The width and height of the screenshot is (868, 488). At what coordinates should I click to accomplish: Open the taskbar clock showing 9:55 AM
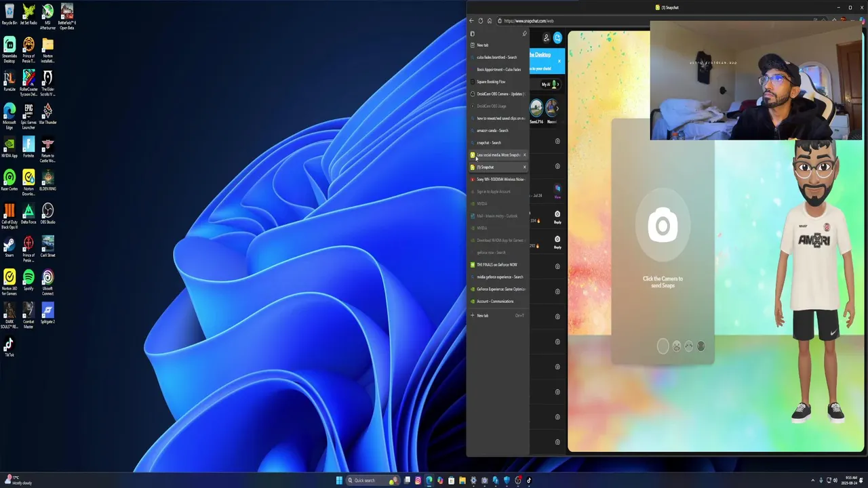pos(850,481)
